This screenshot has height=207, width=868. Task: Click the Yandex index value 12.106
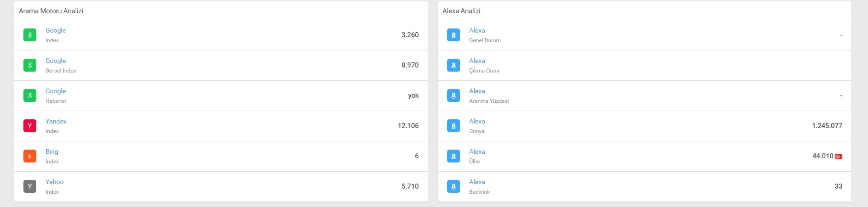pos(408,126)
